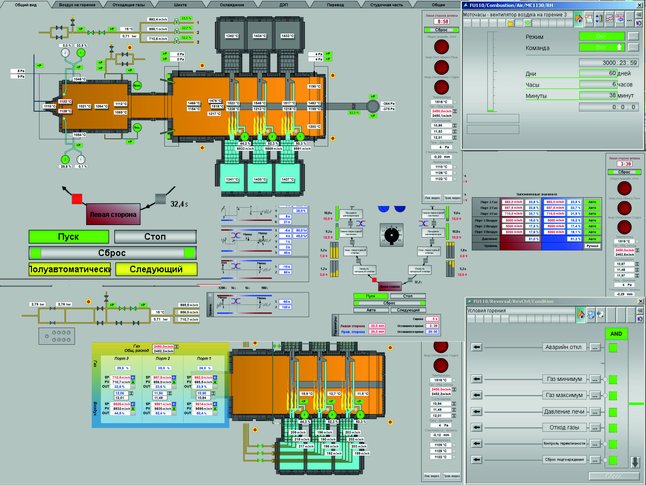Toggle the Ручной button in the setpoints table
Viewport: 646px width, 485px height.
592,246
